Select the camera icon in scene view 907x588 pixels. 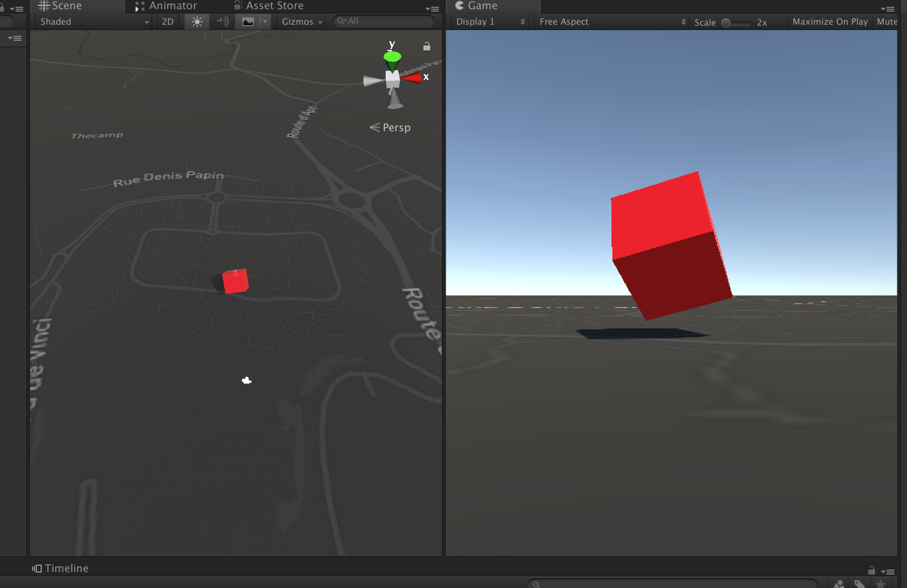click(x=247, y=381)
